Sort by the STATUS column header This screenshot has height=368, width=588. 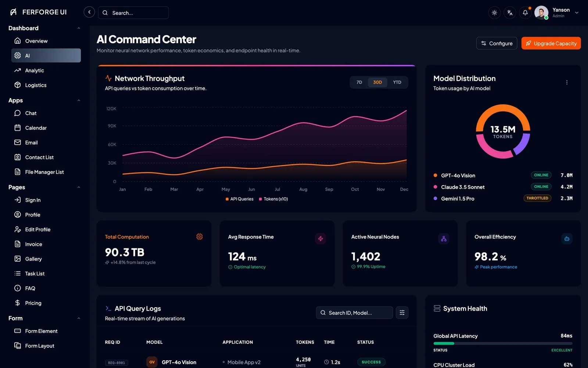click(x=365, y=342)
